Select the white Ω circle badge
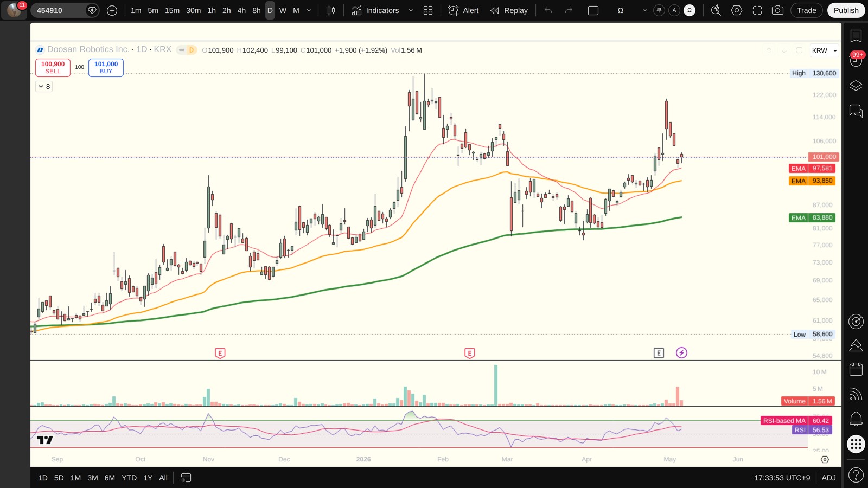 [690, 10]
